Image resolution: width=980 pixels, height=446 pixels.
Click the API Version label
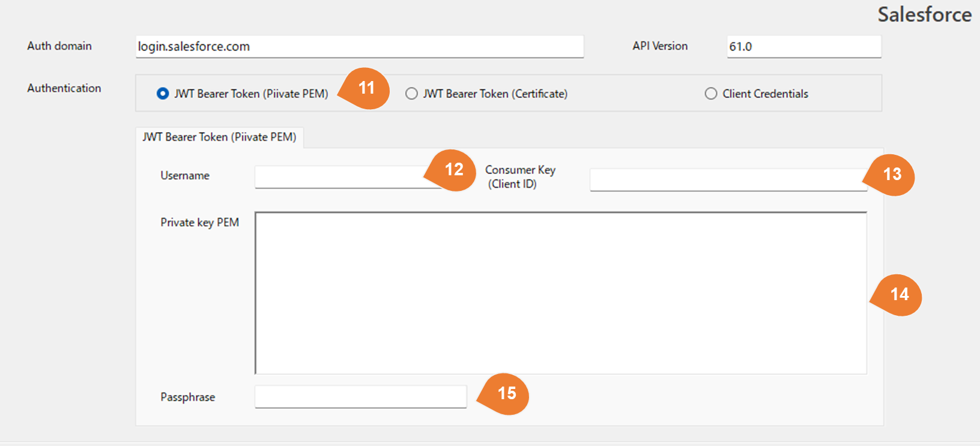pos(660,46)
